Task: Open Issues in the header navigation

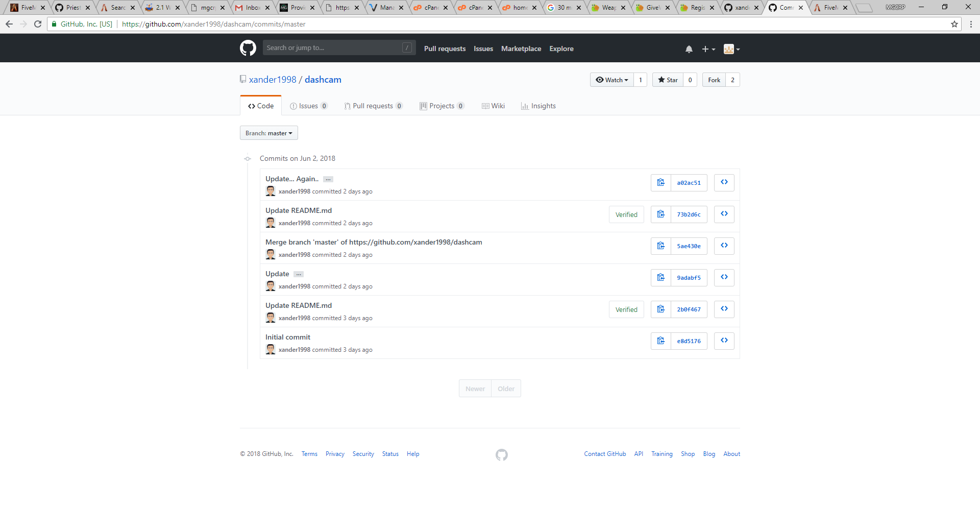Action: point(483,49)
